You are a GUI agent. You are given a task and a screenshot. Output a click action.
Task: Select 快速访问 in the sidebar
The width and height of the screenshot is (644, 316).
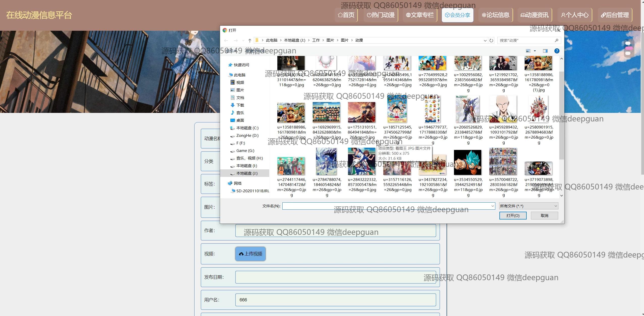pos(241,65)
